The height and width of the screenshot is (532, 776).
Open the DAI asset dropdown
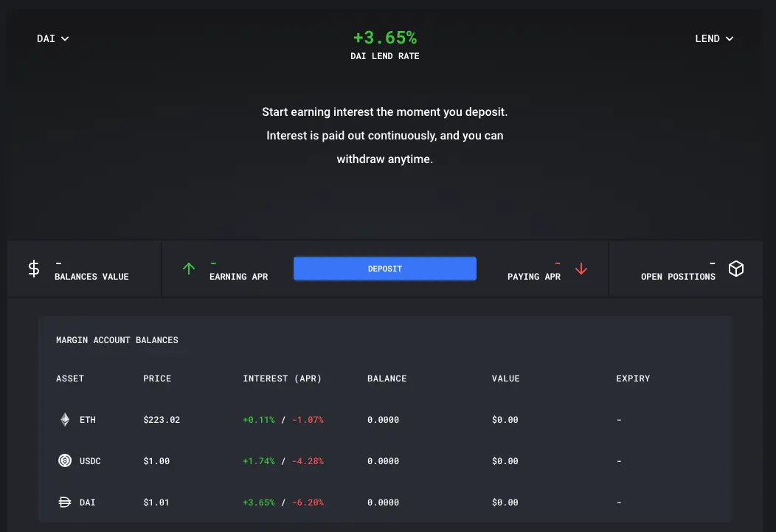point(52,38)
